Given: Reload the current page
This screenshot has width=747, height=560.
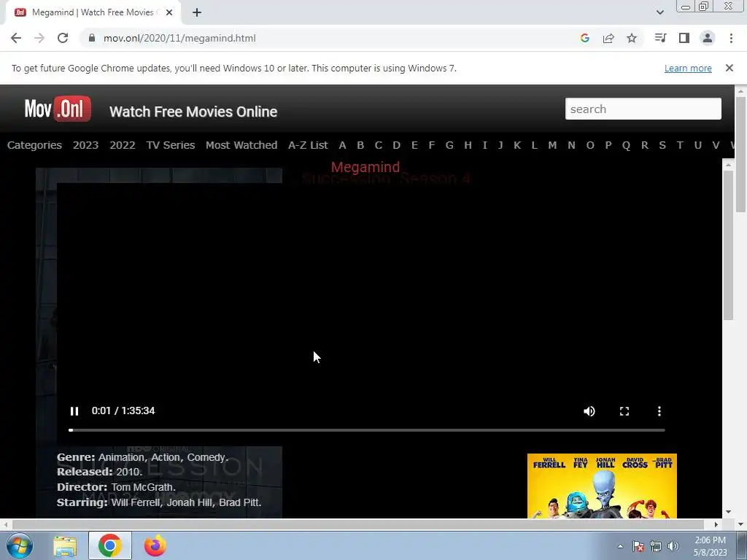Looking at the screenshot, I should coord(63,38).
